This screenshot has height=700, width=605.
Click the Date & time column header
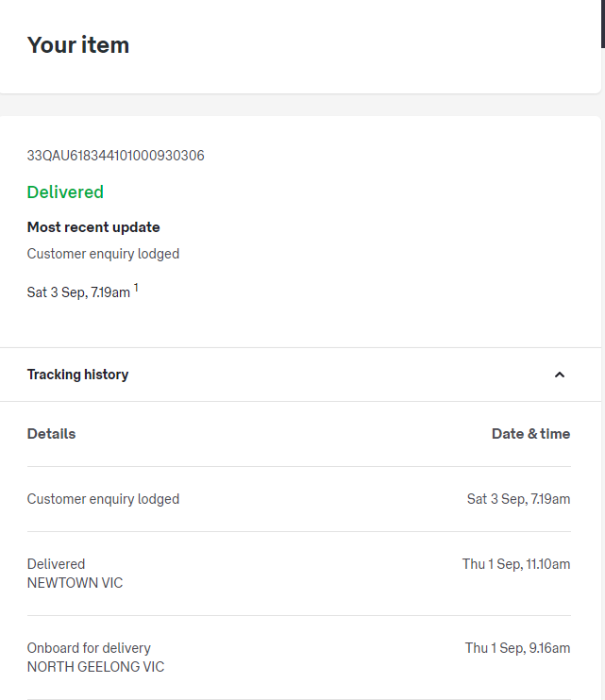tap(530, 434)
